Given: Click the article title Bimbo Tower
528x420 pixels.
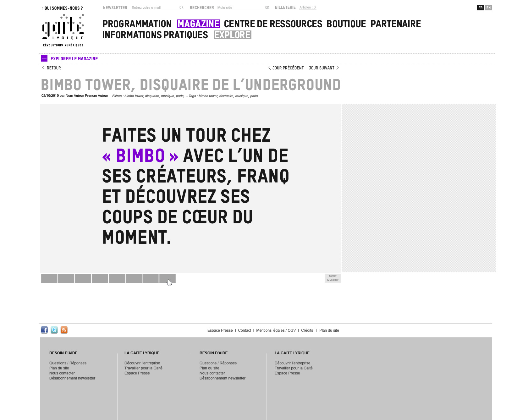Looking at the screenshot, I should 191,85.
